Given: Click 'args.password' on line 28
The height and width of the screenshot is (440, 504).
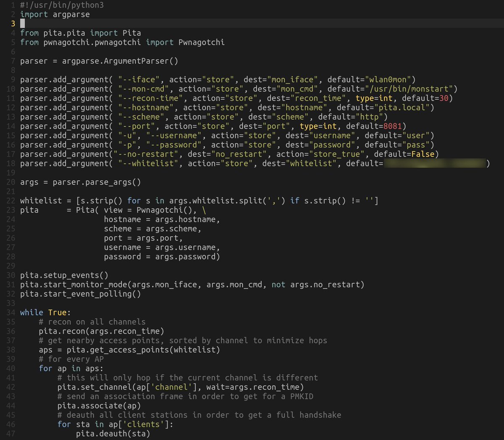Looking at the screenshot, I should coord(185,256).
